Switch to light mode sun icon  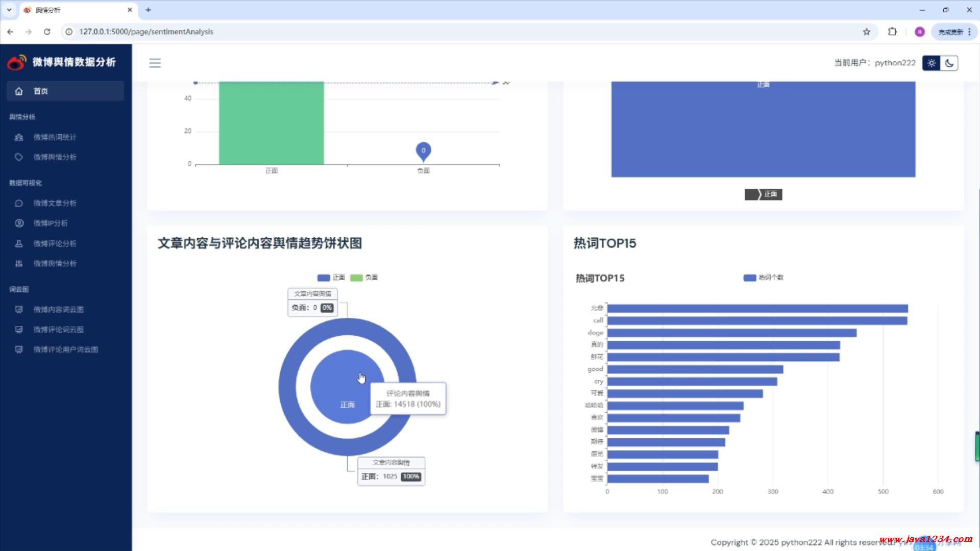tap(932, 63)
